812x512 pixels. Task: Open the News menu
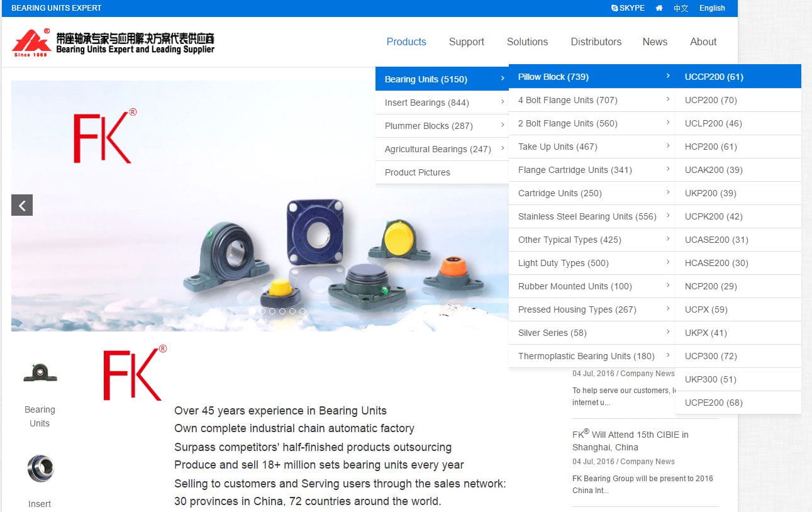(655, 42)
